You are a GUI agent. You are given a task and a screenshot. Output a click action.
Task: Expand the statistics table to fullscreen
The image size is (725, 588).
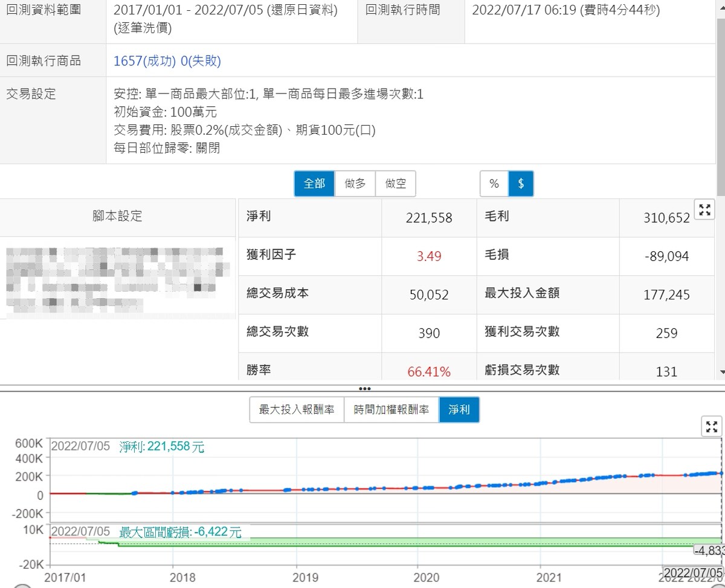click(704, 211)
